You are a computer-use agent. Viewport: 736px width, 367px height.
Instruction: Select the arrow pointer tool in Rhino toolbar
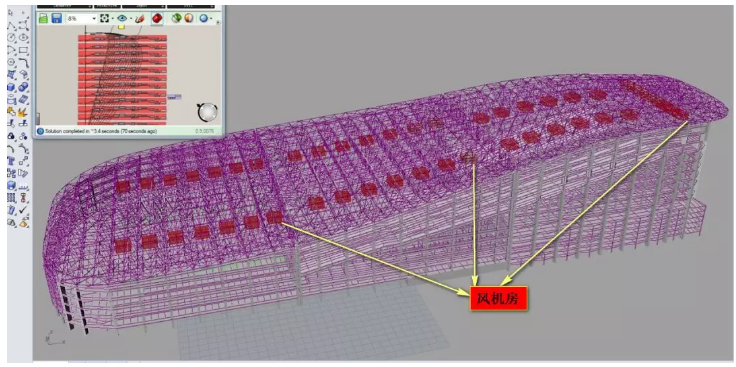click(11, 13)
